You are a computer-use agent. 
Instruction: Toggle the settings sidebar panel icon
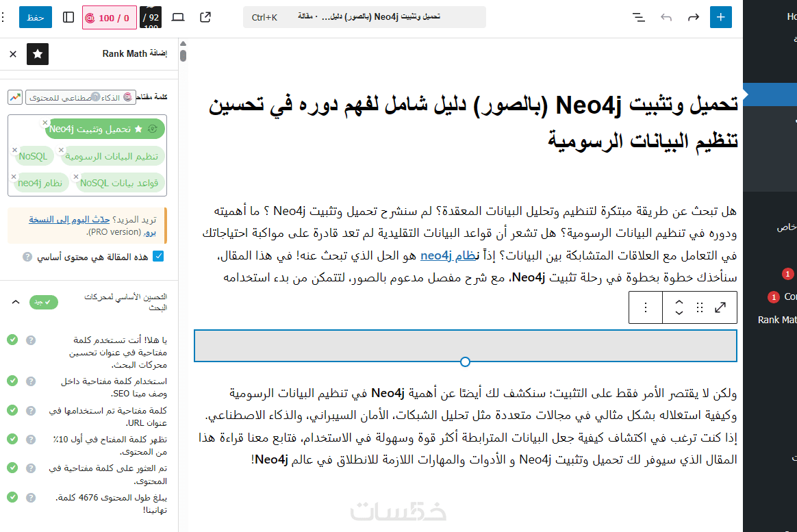tap(68, 17)
